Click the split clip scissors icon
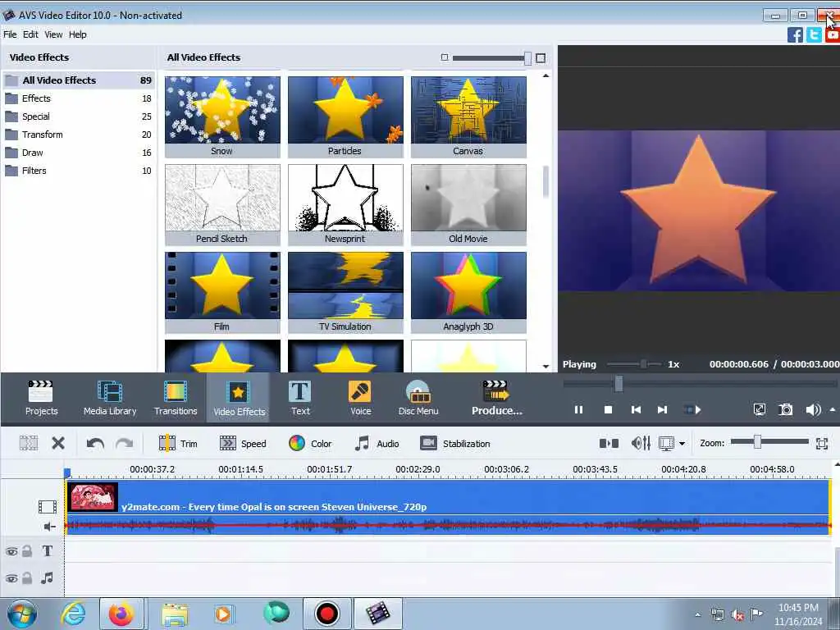840x630 pixels. [x=29, y=443]
